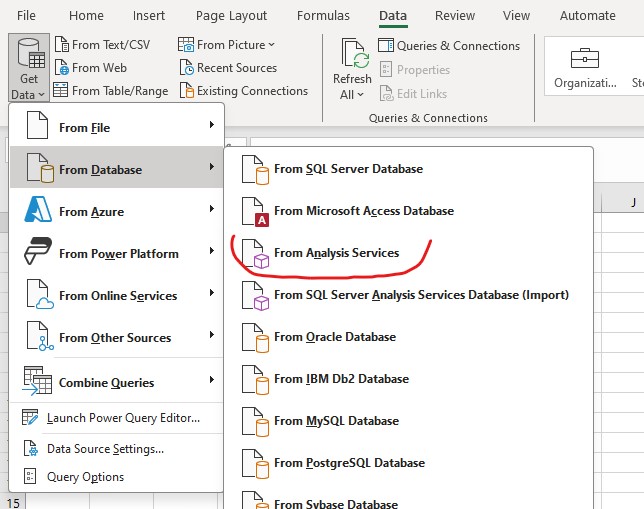Image resolution: width=644 pixels, height=509 pixels.
Task: Choose From Analysis Services
Action: [x=409, y=253]
